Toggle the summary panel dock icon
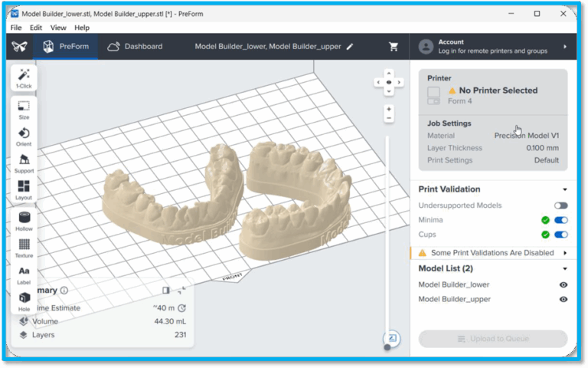Screen dimensions: 588x368 pyautogui.click(x=165, y=291)
